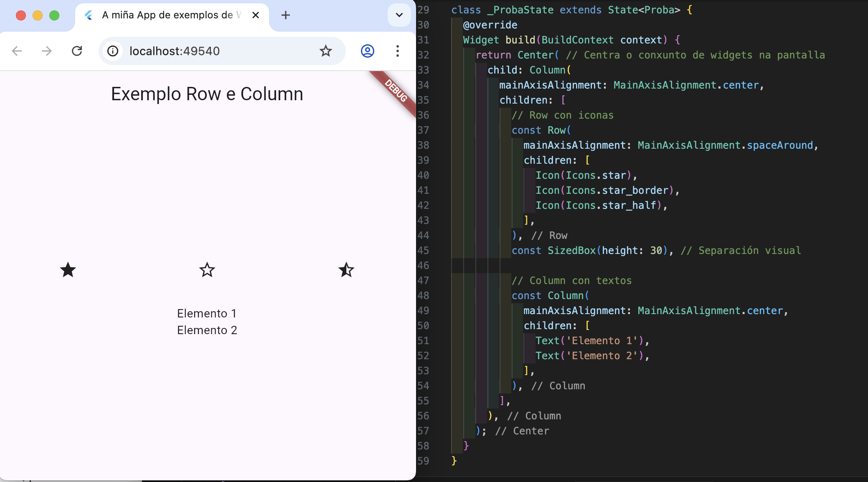Open Chrome three-dot menu
The image size is (868, 482).
coord(397,51)
